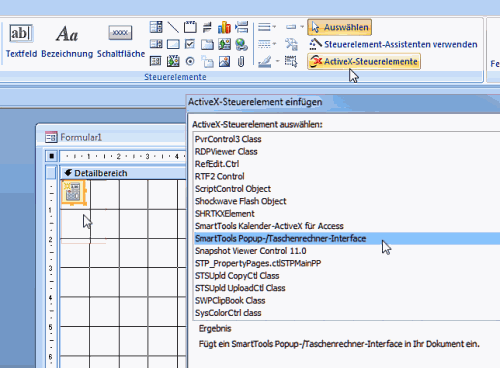
Task: Click the Formular1 window form icon
Action: [51, 137]
